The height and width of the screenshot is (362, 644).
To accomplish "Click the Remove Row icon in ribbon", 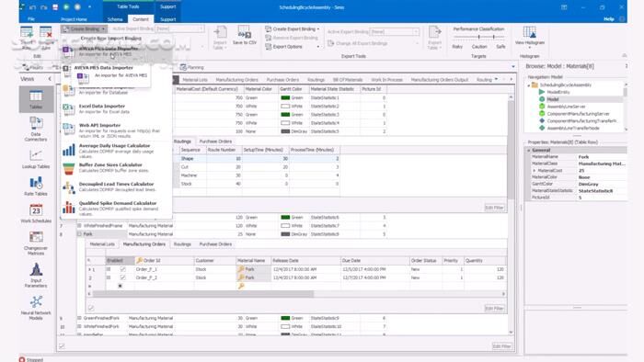I will 46,33.
